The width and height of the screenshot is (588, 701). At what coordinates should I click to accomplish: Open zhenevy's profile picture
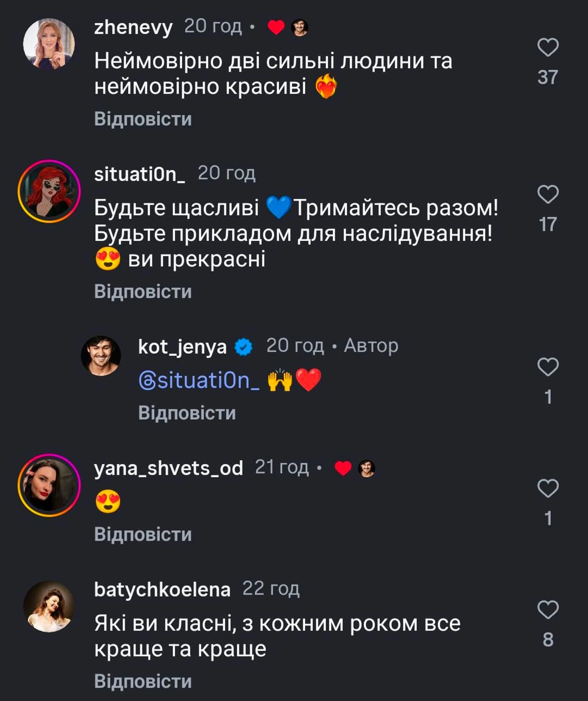pos(49,44)
